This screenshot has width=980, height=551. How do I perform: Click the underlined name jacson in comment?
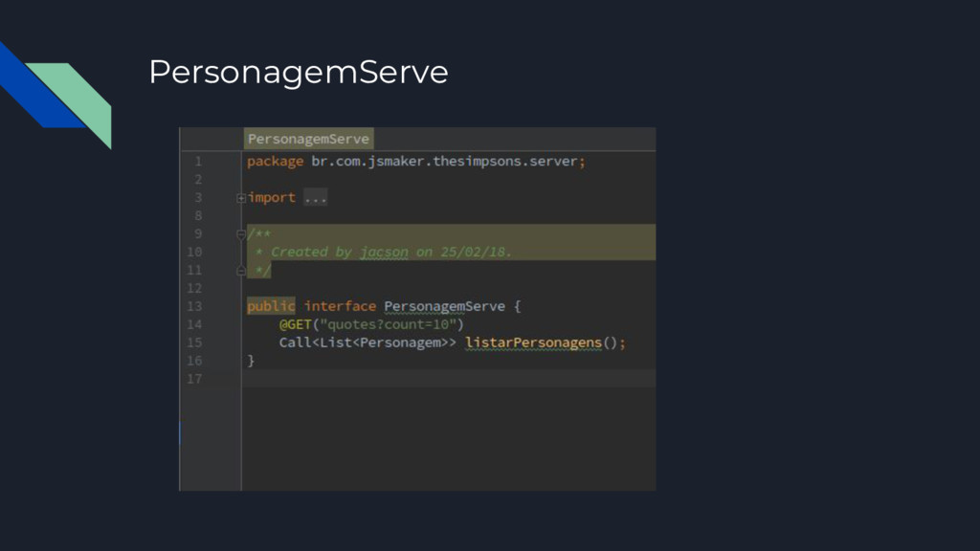(x=384, y=252)
